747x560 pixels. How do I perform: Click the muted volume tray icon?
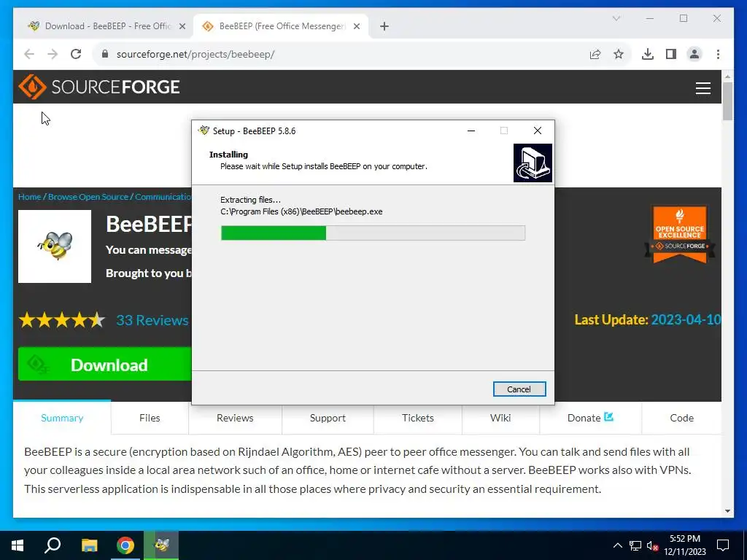click(653, 545)
